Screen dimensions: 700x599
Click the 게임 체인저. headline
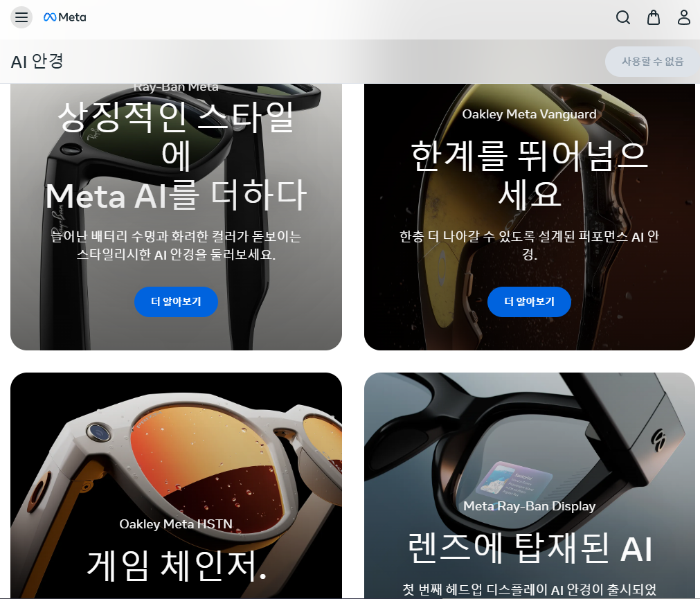click(x=177, y=566)
